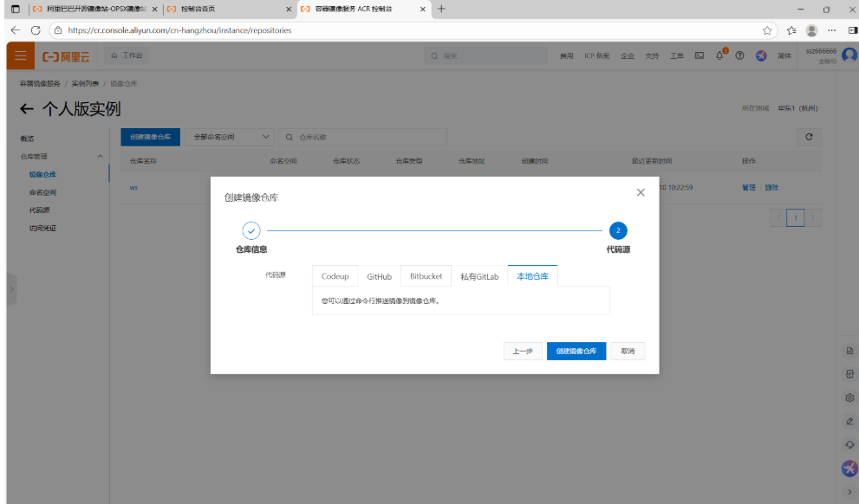
Task: Click the step 2 代码源 circle
Action: coord(618,231)
